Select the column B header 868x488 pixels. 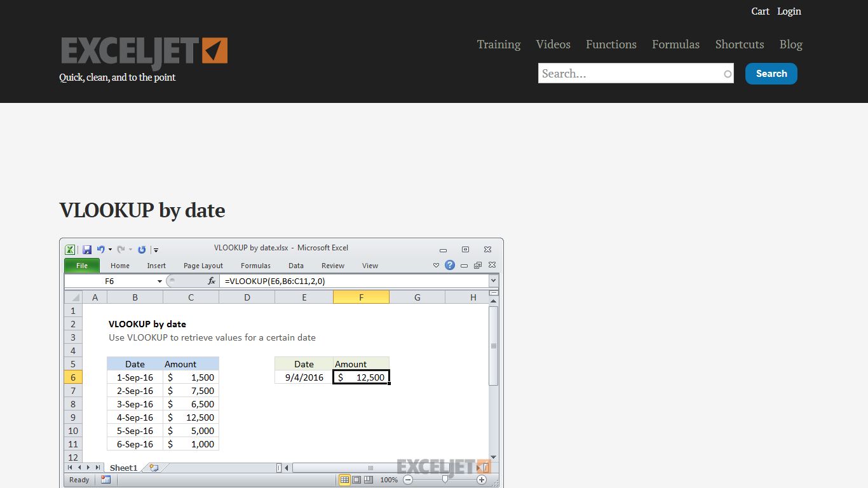pos(135,297)
